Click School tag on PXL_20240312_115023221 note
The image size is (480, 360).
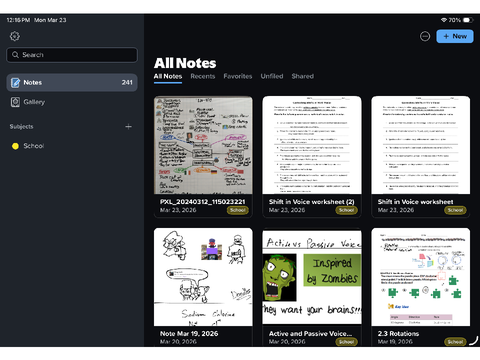point(238,210)
